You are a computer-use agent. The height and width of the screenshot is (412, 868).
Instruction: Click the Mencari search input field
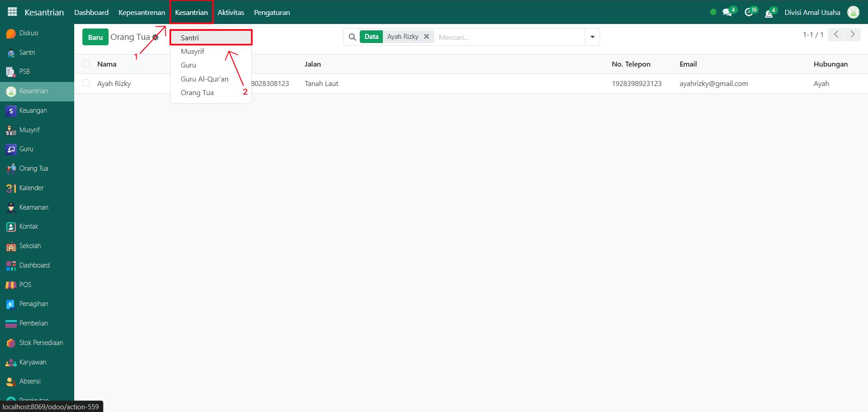(x=509, y=37)
